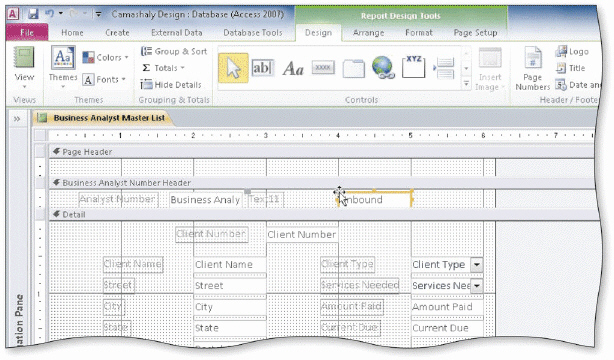Open the Totals dropdown
Image resolution: width=614 pixels, height=360 pixels.
click(x=163, y=68)
